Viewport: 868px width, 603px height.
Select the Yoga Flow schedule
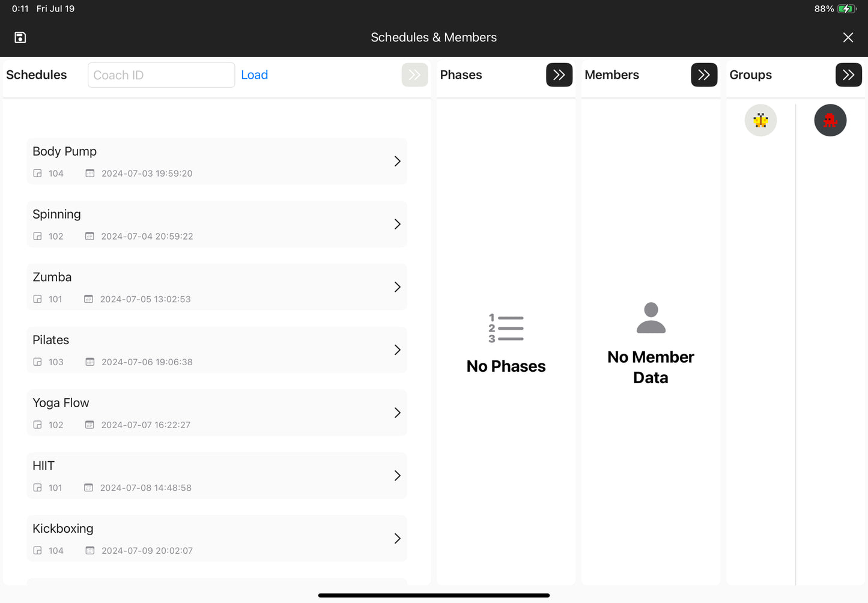pyautogui.click(x=216, y=413)
